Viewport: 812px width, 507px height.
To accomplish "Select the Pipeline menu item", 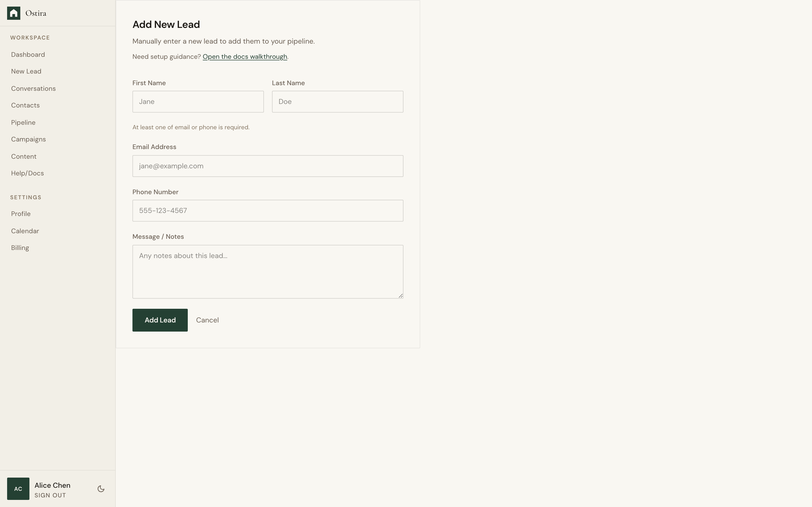I will [23, 122].
